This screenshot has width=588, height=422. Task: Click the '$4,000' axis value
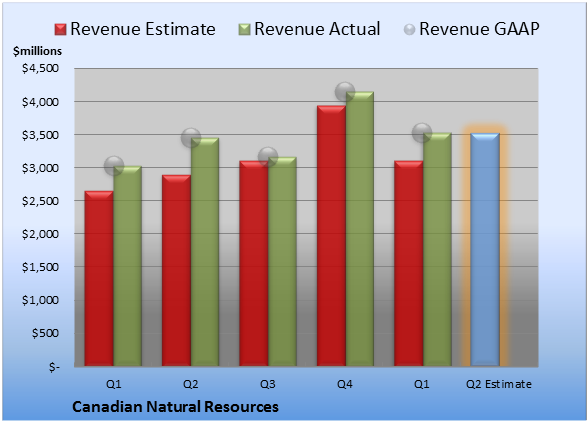[40, 102]
